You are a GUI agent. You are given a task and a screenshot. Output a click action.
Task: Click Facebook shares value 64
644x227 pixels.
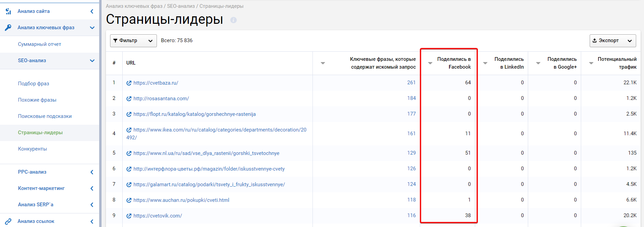(x=468, y=83)
